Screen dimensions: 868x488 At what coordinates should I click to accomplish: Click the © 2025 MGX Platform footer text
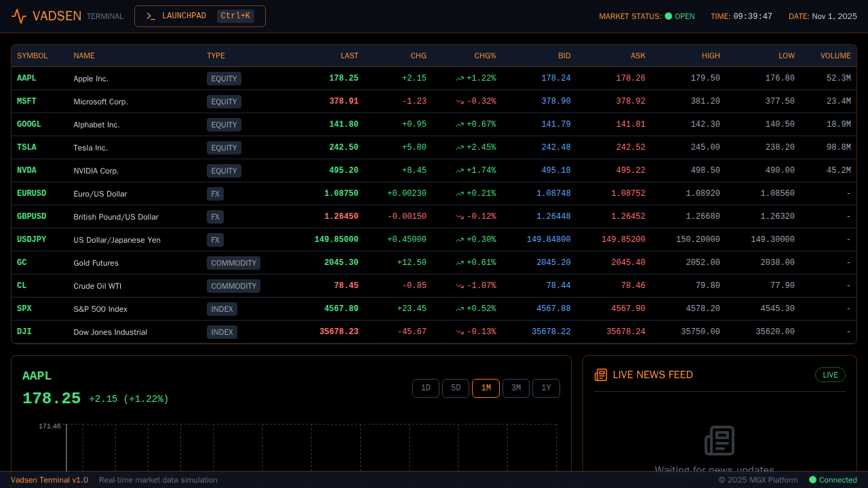[x=758, y=480]
